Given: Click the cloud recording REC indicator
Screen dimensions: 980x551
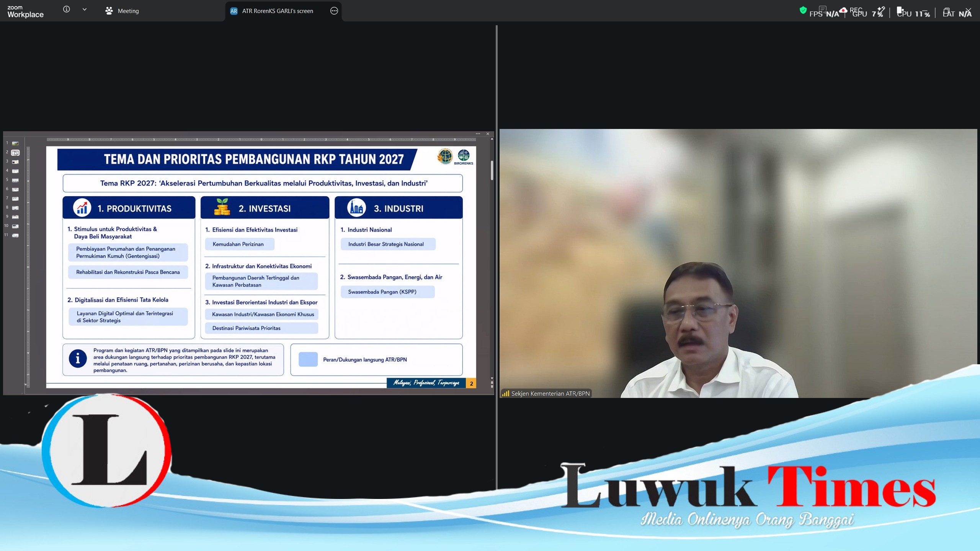Looking at the screenshot, I should 852,10.
